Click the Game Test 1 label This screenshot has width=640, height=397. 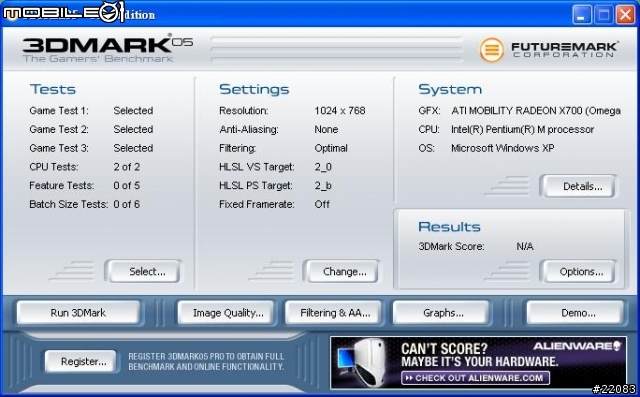click(59, 111)
